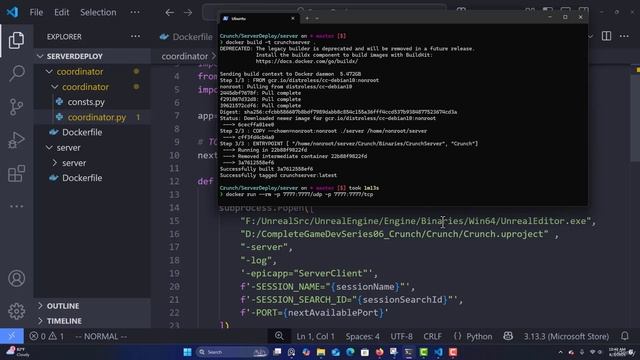
Task: Switch to the Dockerfile editor tab
Action: click(x=187, y=37)
